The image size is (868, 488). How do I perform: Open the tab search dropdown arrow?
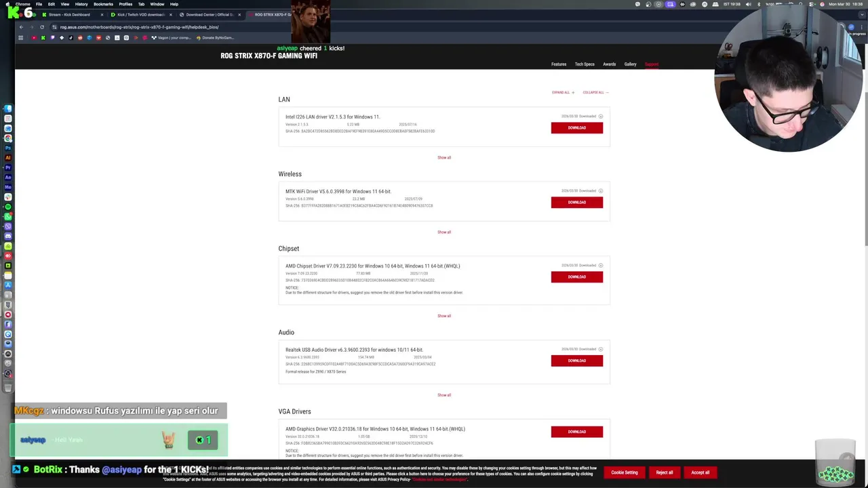click(861, 14)
